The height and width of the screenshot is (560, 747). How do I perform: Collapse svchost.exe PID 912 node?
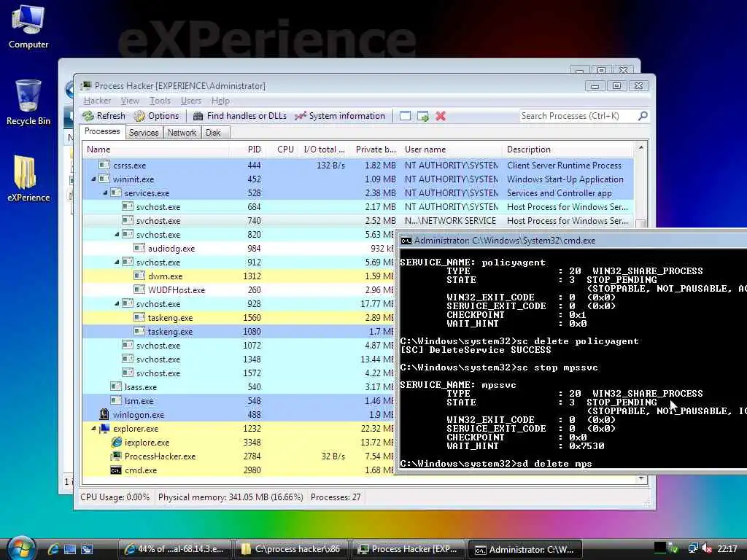click(117, 262)
